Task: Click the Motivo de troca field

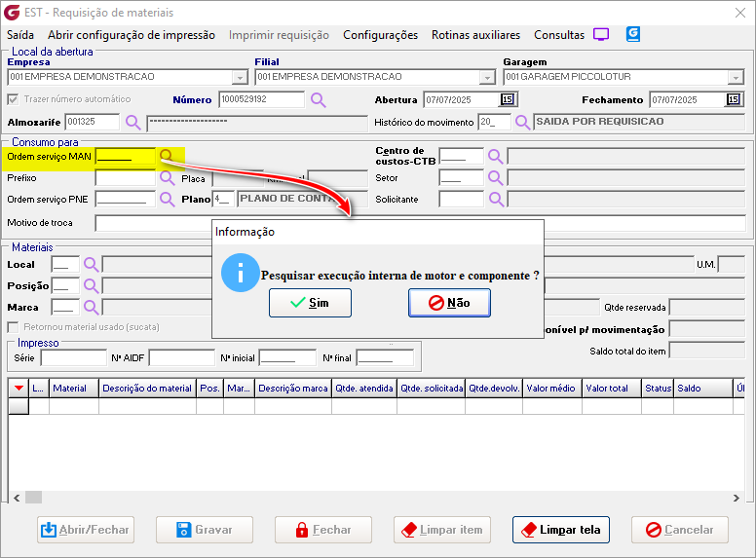Action: (420, 223)
